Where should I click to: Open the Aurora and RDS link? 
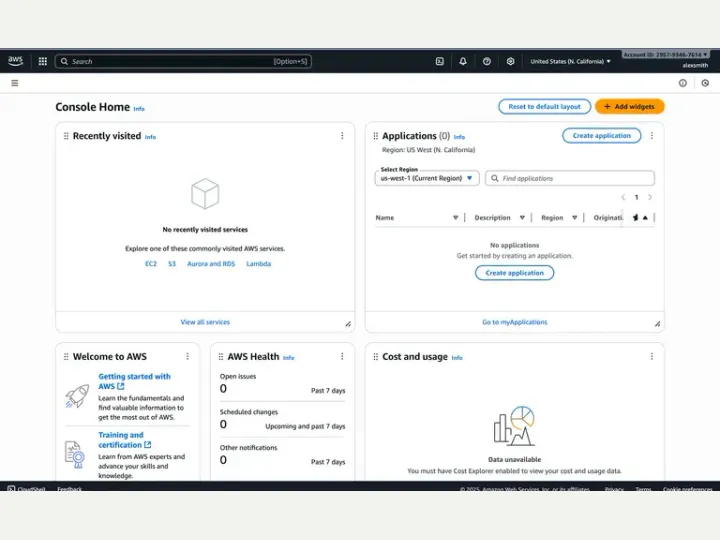point(211,264)
